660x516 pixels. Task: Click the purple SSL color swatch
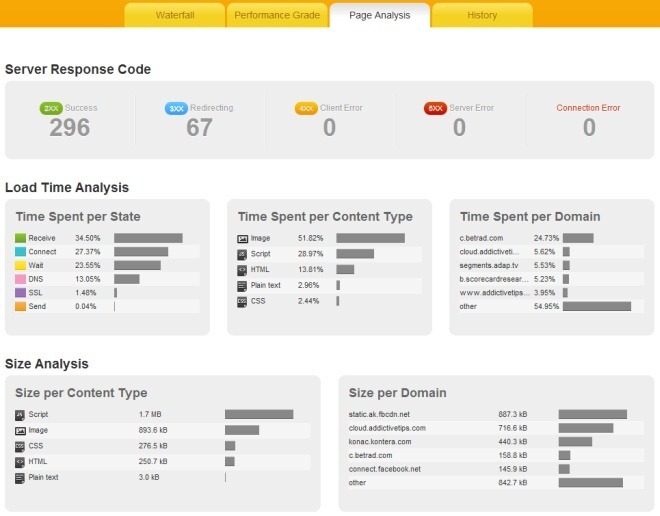[20, 293]
